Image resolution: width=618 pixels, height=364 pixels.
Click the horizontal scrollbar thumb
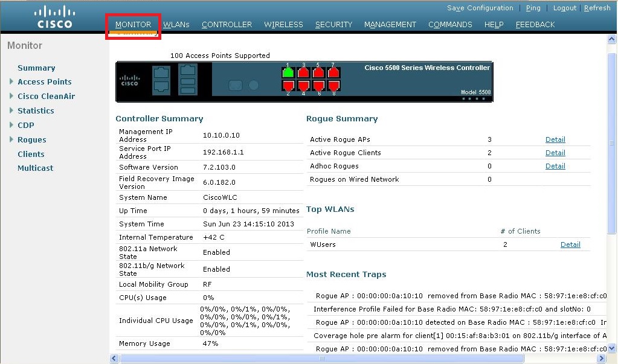click(322, 358)
